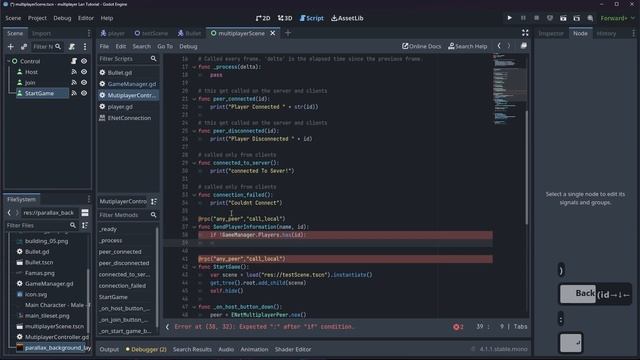
Task: Open the script editor Go To menu
Action: tap(165, 47)
